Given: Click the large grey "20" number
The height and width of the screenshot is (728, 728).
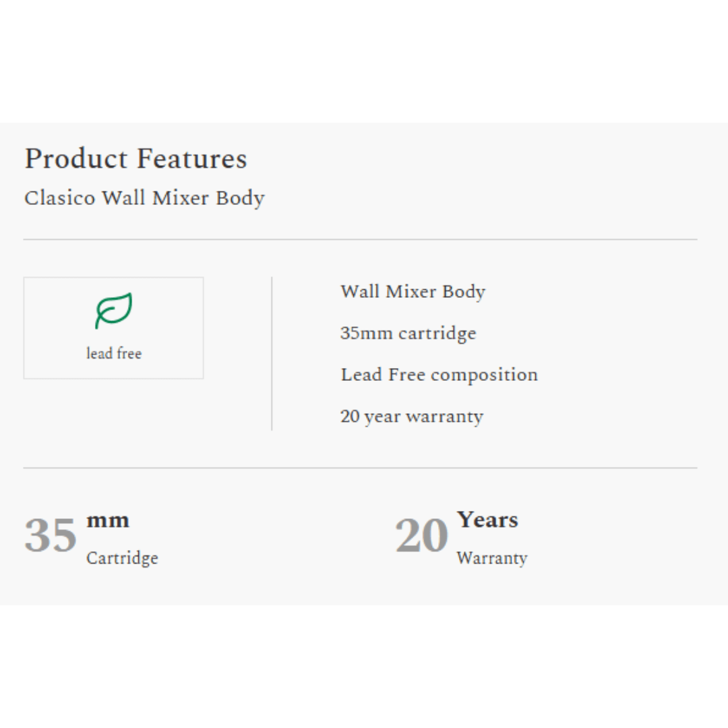Looking at the screenshot, I should click(x=421, y=536).
